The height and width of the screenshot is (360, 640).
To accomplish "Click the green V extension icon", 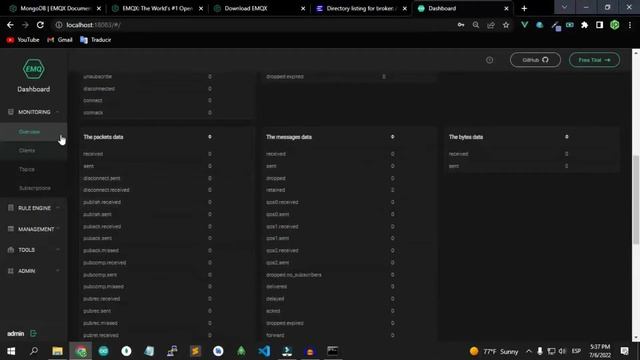I will tap(524, 25).
